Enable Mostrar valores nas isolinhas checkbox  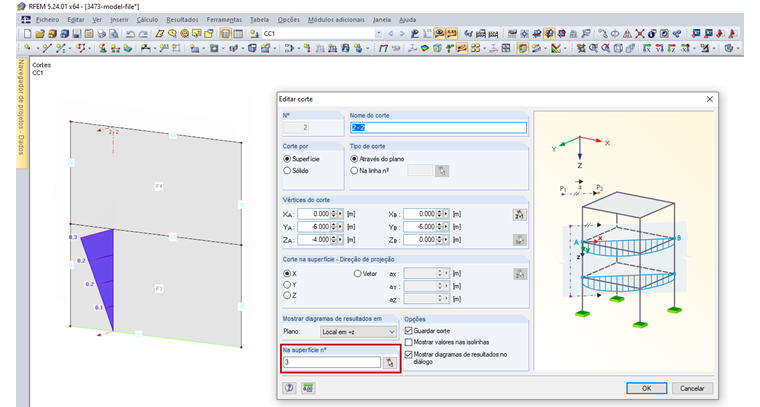click(409, 342)
